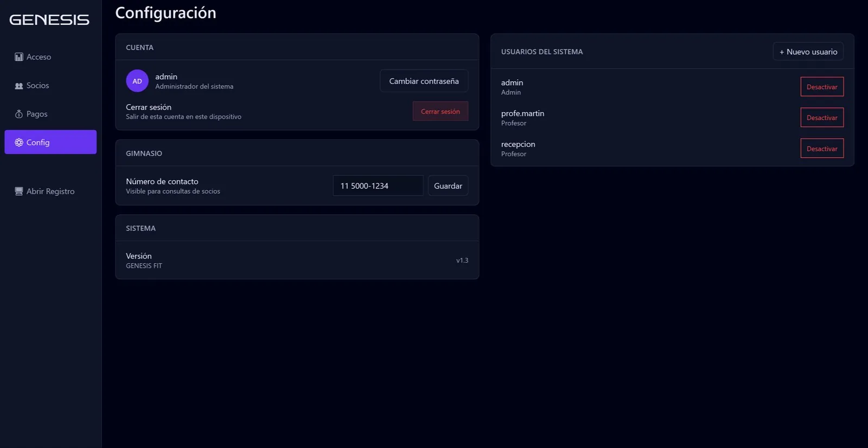
Task: Click the Socios people icon
Action: tap(19, 86)
